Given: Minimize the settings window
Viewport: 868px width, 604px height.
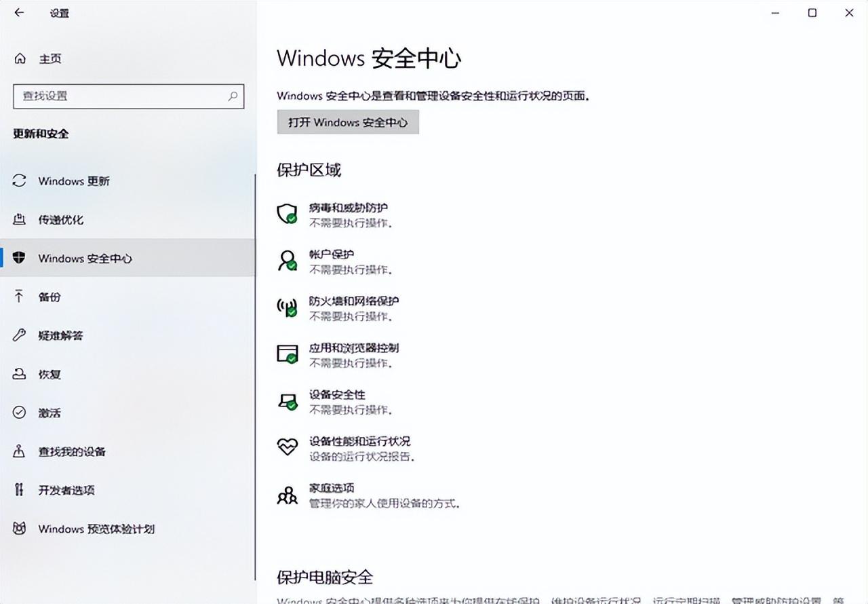Looking at the screenshot, I should [775, 12].
